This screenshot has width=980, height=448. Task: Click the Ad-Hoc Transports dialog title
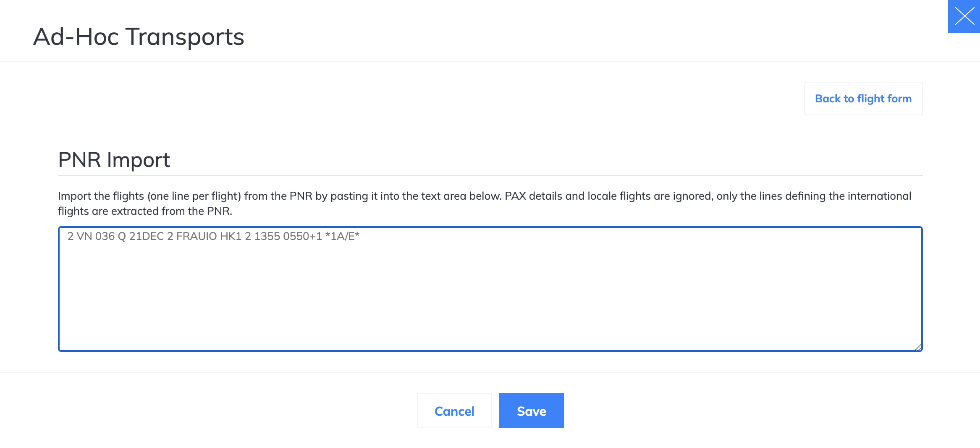[139, 36]
